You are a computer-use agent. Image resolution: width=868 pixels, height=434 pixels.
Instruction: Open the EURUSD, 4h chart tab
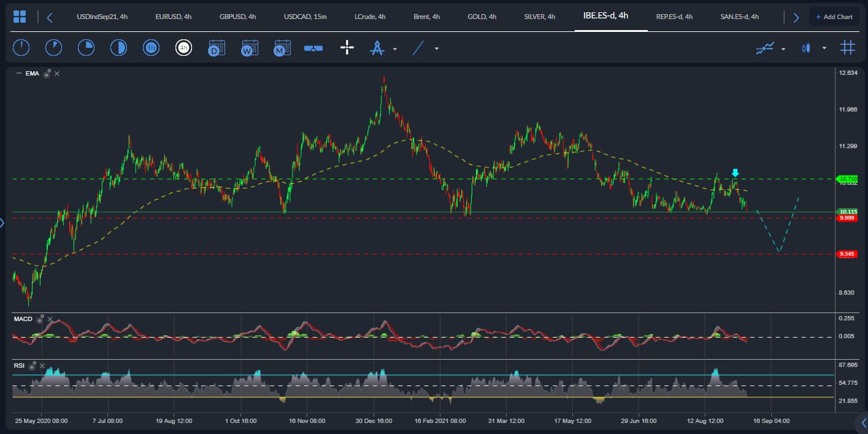[x=174, y=17]
